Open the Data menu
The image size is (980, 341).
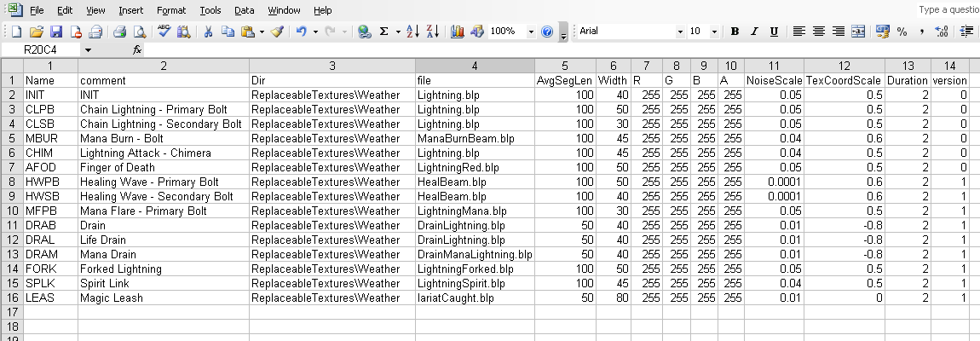tap(245, 10)
